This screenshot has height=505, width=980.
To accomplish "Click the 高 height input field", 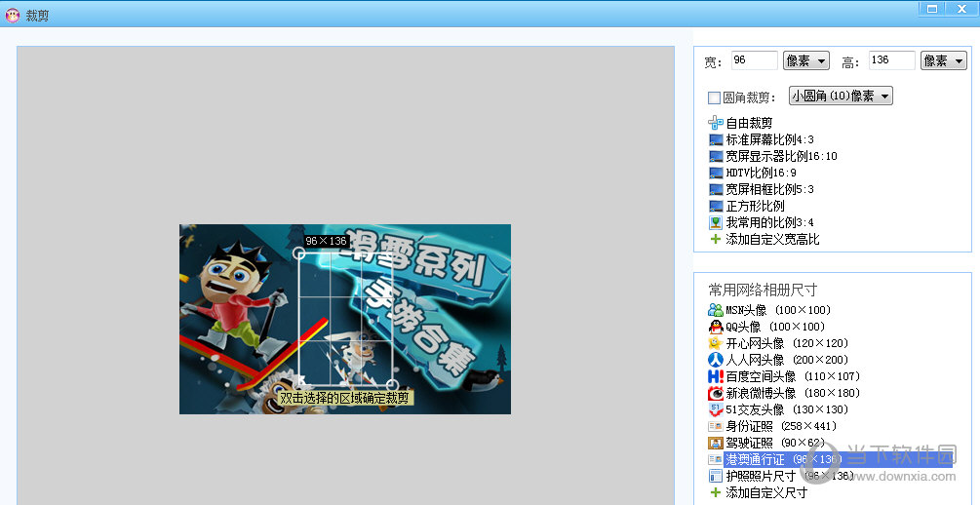I will [x=891, y=60].
